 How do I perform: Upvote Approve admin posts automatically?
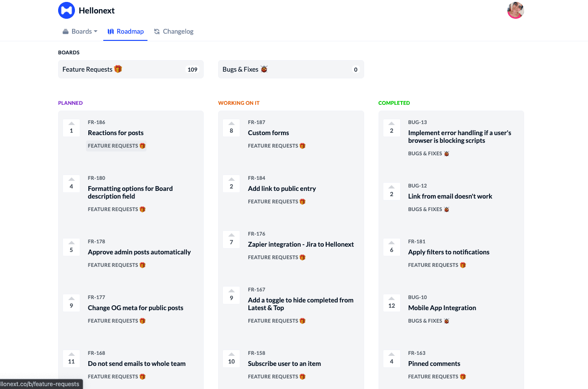coord(72,247)
